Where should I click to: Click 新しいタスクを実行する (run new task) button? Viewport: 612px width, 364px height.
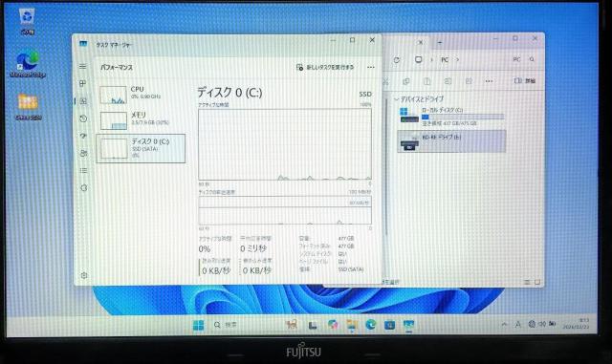pos(325,67)
